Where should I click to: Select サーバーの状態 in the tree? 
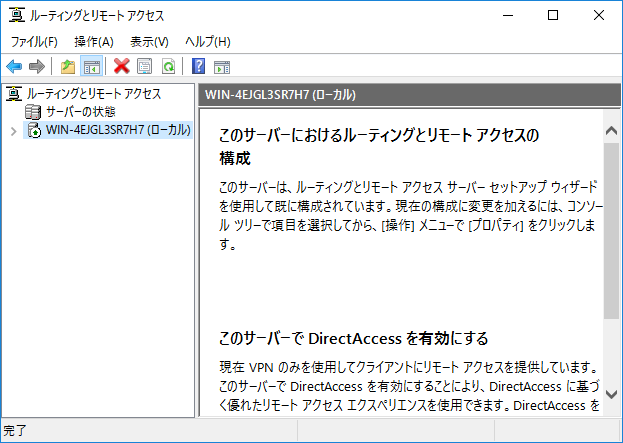[x=81, y=112]
